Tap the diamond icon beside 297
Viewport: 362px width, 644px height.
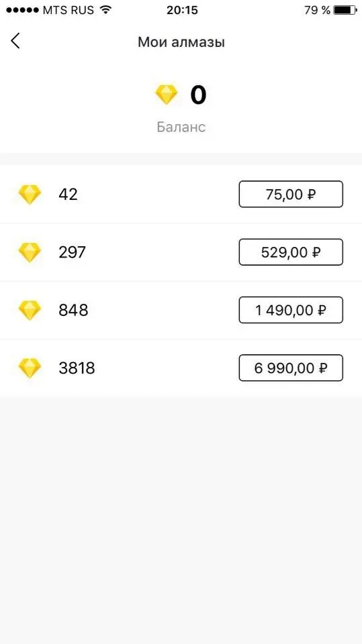click(x=30, y=252)
